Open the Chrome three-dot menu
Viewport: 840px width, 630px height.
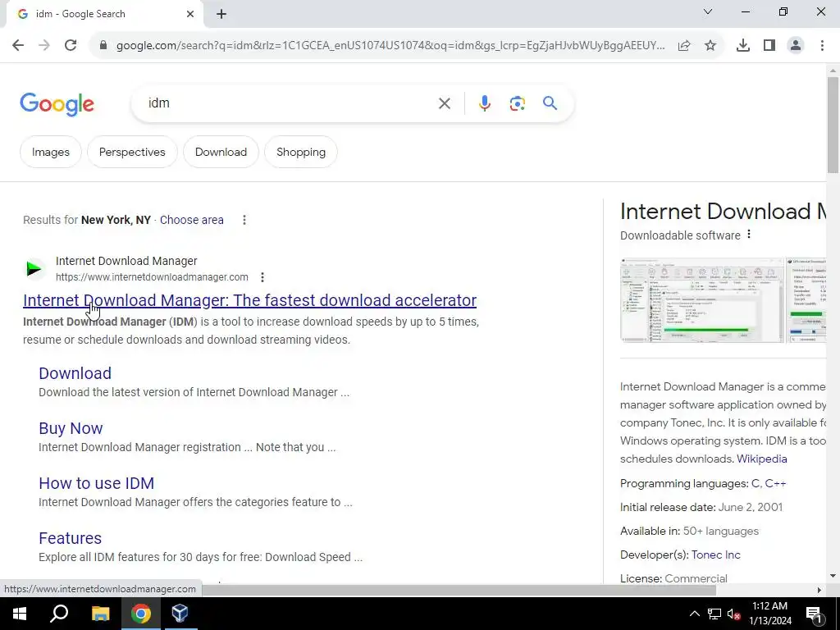(x=822, y=46)
